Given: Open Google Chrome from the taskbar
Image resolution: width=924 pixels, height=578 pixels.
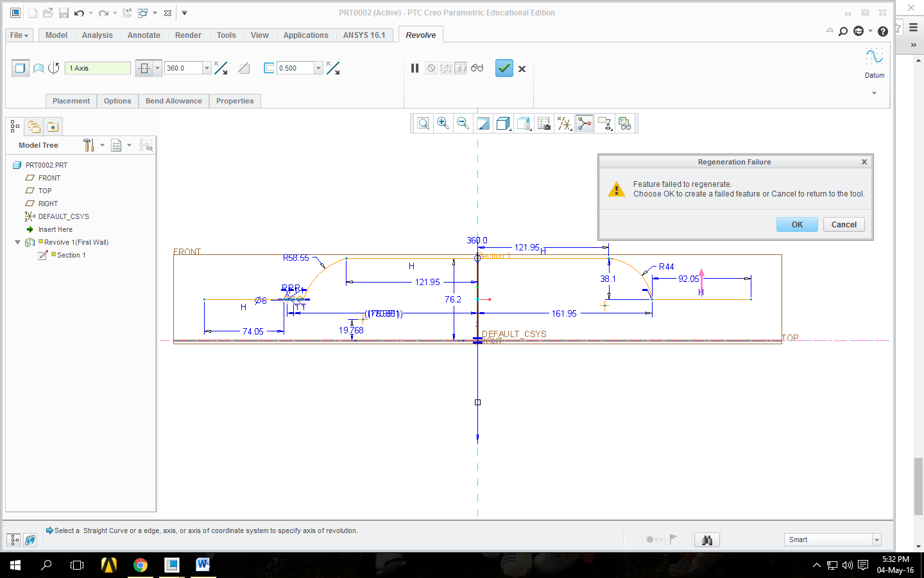Looking at the screenshot, I should 140,565.
